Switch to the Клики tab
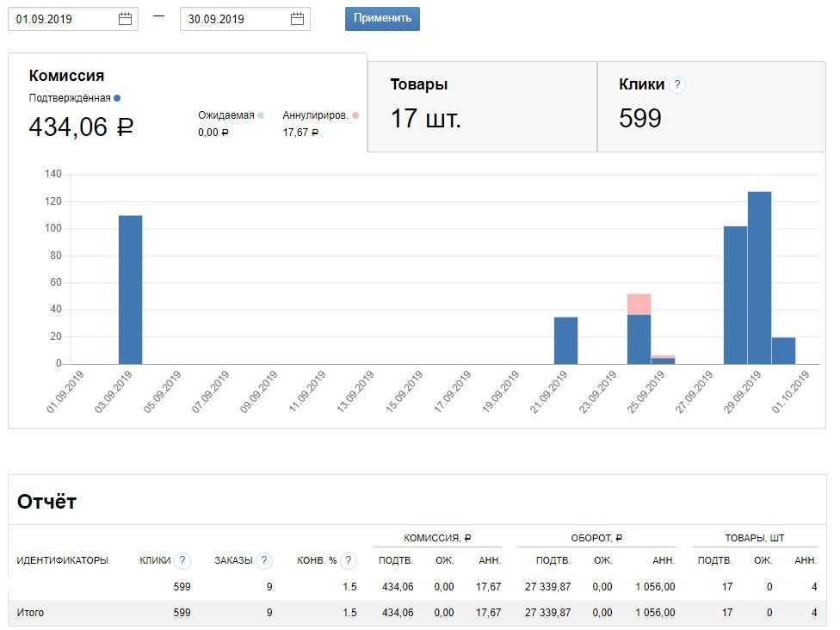 tap(712, 107)
